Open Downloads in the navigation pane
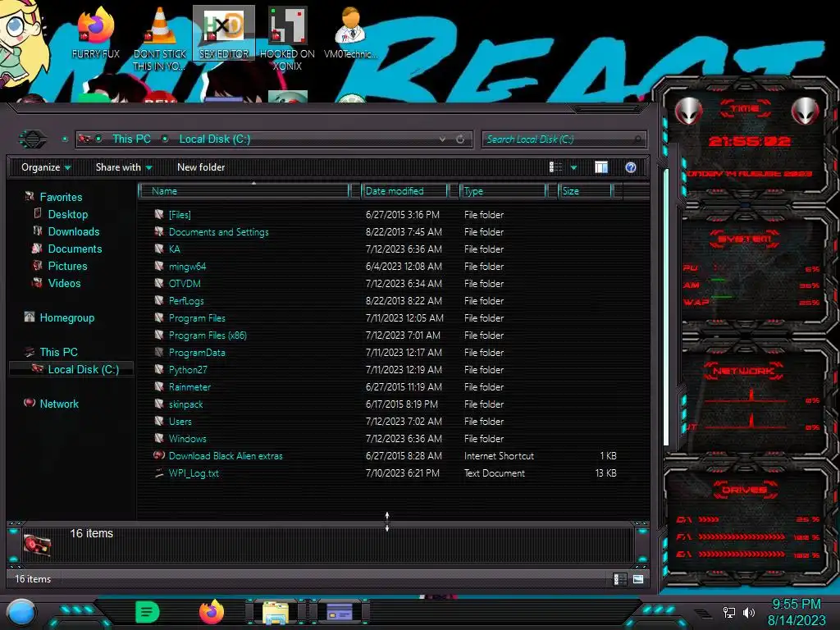Viewport: 840px width, 630px height. (x=73, y=231)
